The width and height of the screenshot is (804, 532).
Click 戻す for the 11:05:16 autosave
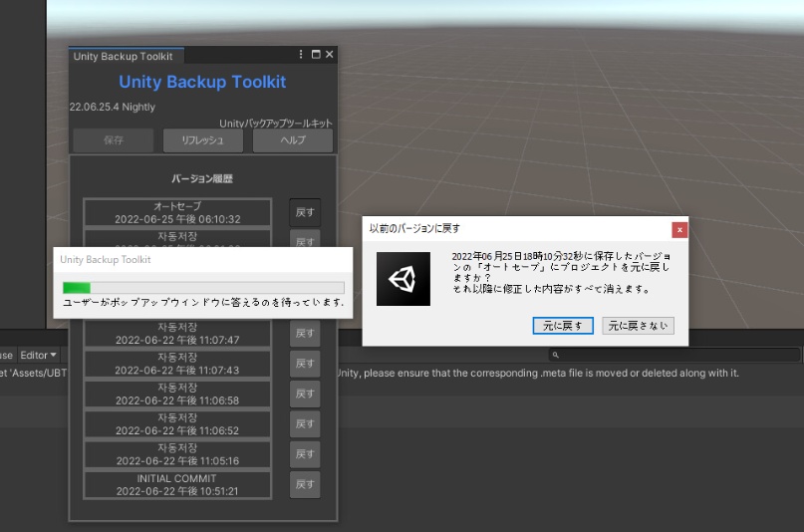(305, 454)
